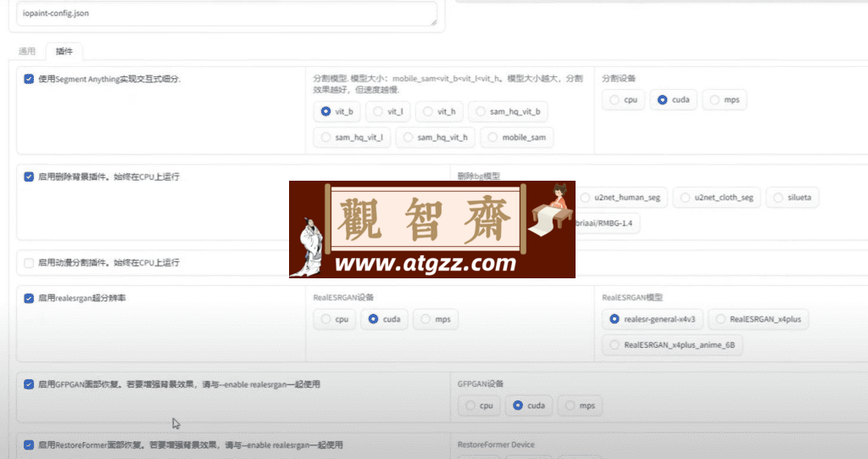Select u2net_human_seg background model
This screenshot has width=868, height=459.
click(621, 198)
